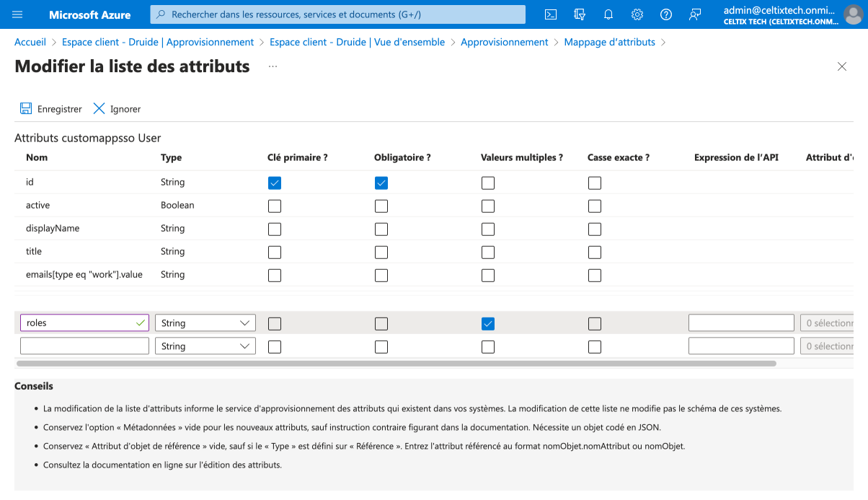Click the Expression de l'API field in empty row
The image size is (868, 500).
(x=741, y=346)
